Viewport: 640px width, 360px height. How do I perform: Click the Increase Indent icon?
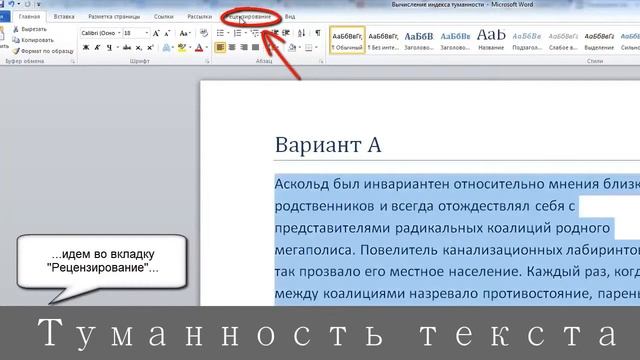click(286, 33)
